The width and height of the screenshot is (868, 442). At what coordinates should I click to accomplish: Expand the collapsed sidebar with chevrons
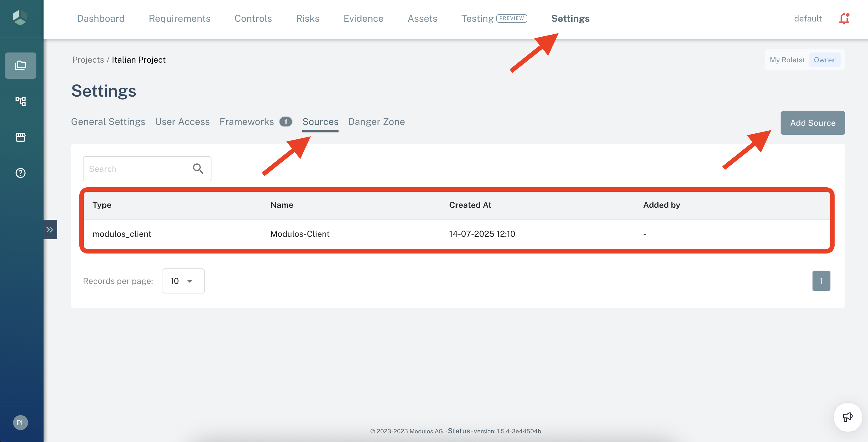(x=50, y=229)
